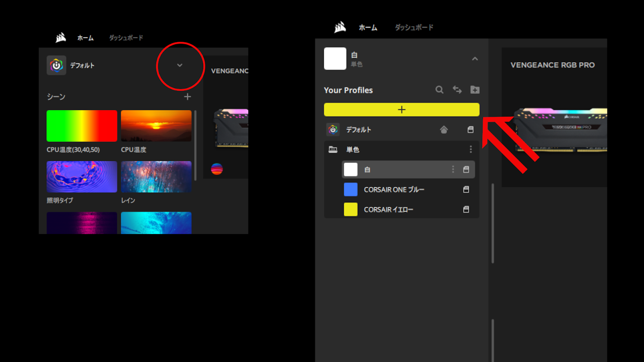This screenshot has height=362, width=644.
Task: Add a new scene with the plus icon
Action: 188,97
